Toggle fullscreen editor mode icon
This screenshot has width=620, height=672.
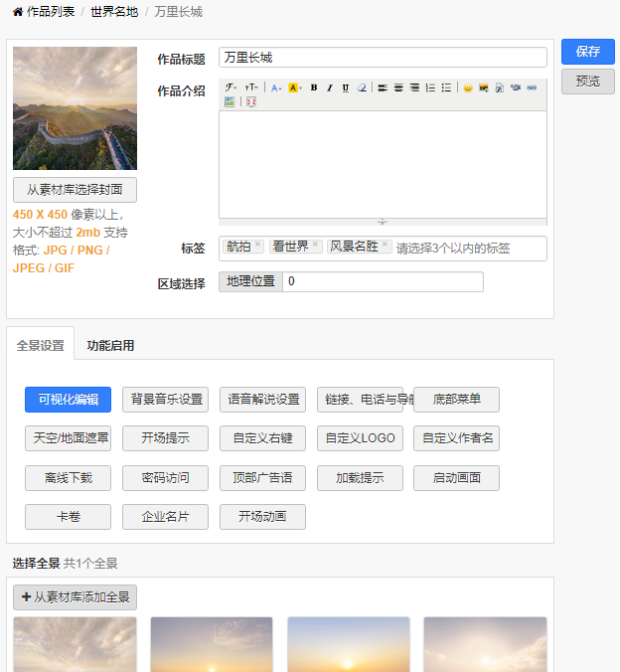251,102
